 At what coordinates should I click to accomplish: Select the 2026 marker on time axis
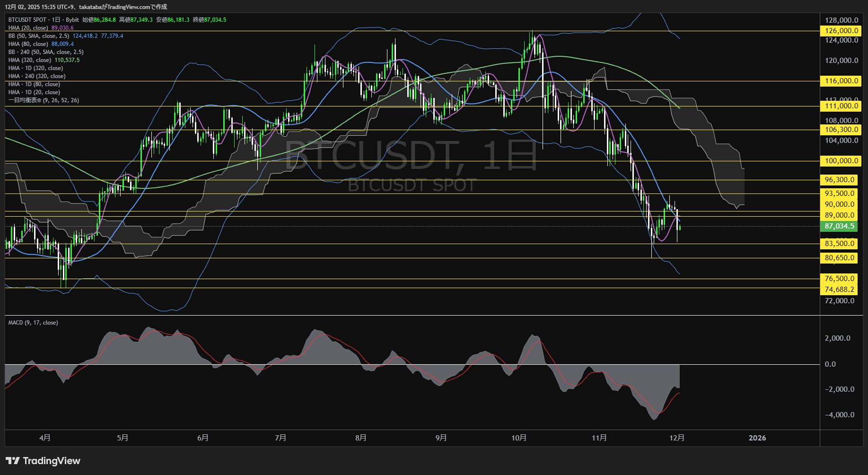757,438
